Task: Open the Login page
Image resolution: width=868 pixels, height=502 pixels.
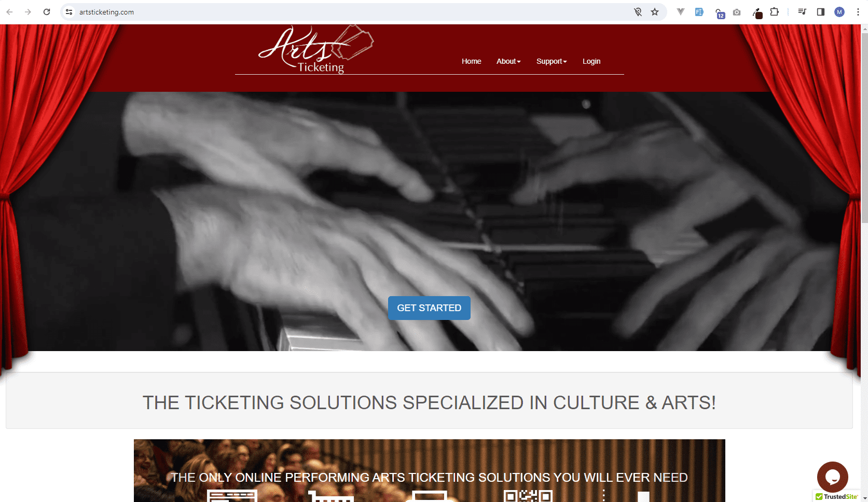Action: pos(591,61)
